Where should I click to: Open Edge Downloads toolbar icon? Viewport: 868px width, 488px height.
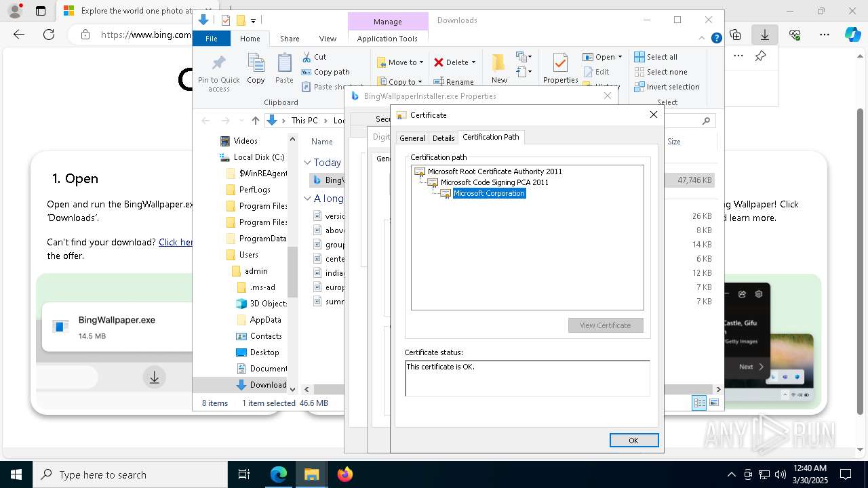765,35
